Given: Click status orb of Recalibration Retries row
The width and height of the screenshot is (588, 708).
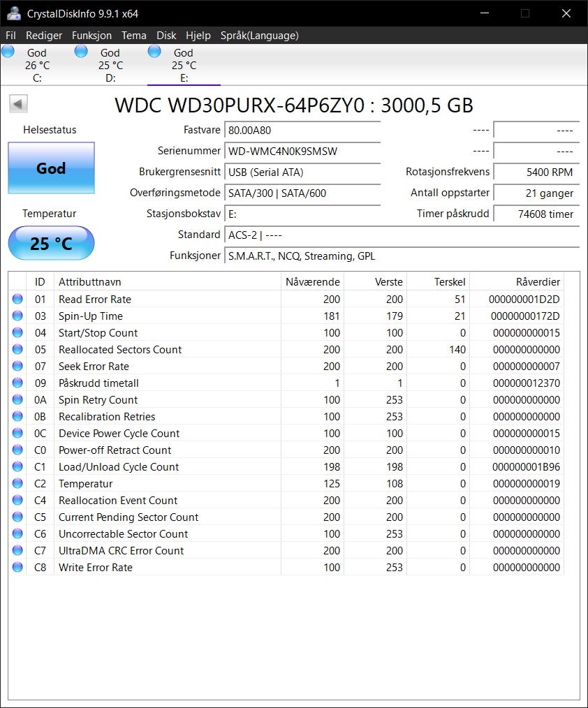Looking at the screenshot, I should 17,416.
